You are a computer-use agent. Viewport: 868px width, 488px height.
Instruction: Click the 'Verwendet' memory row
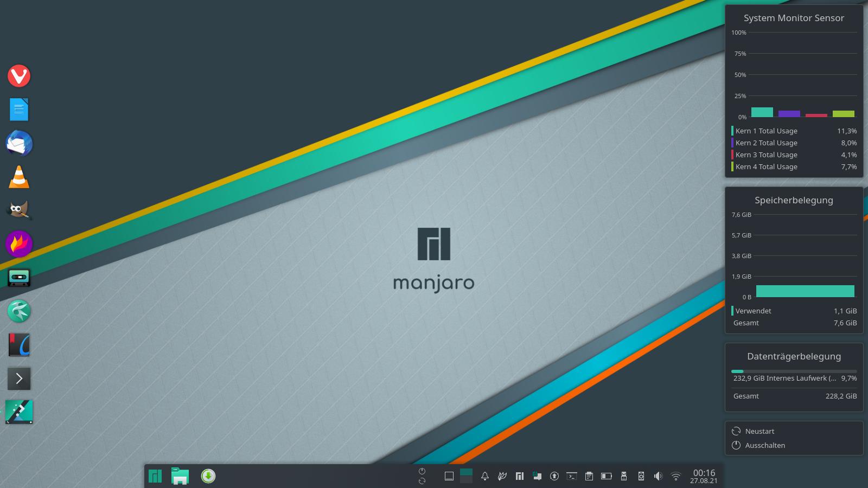point(794,311)
